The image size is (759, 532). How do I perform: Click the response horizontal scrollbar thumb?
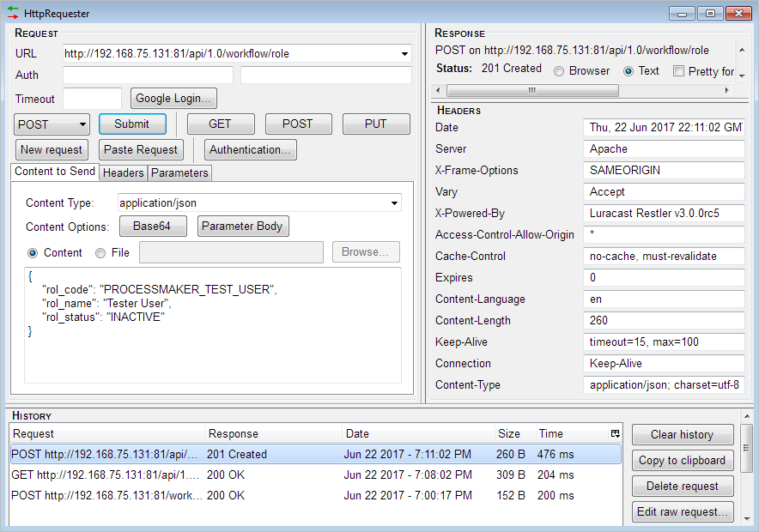(531, 90)
